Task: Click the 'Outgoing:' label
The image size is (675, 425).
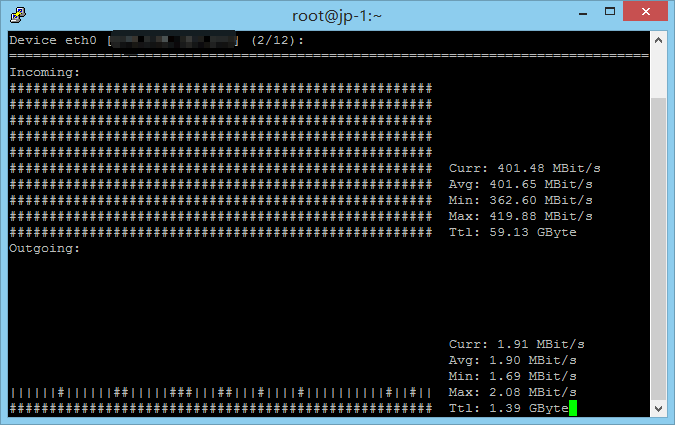Action: click(x=45, y=248)
